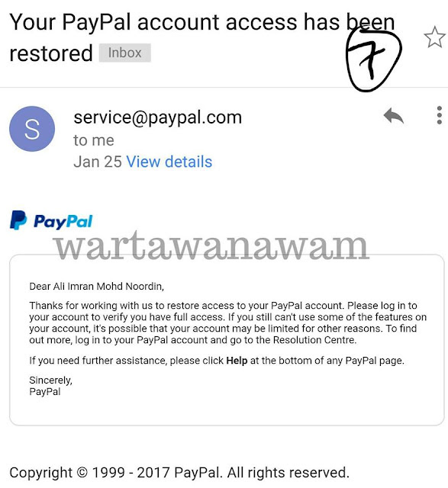Click the bold Help word in message
This screenshot has height=488, width=448.
(237, 361)
